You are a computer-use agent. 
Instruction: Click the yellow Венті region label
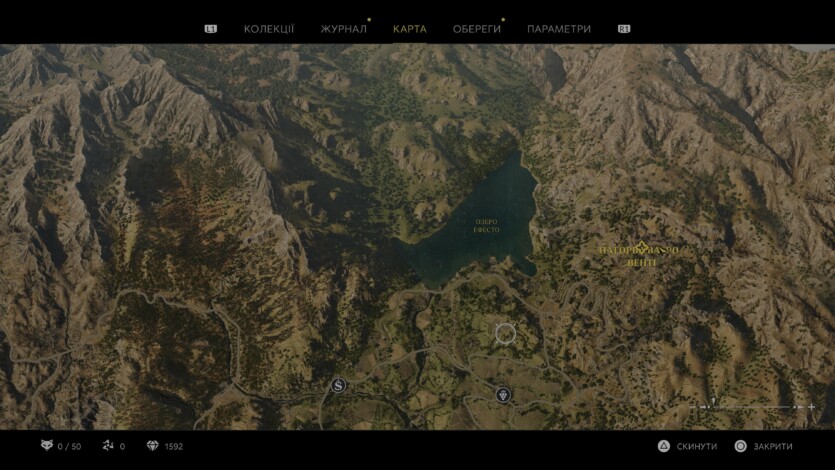tap(641, 263)
